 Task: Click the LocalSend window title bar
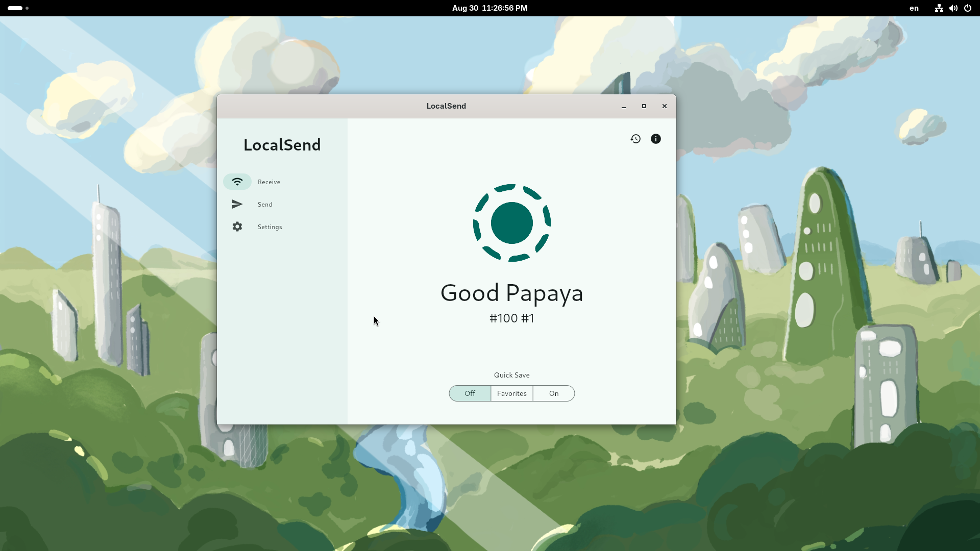coord(447,106)
